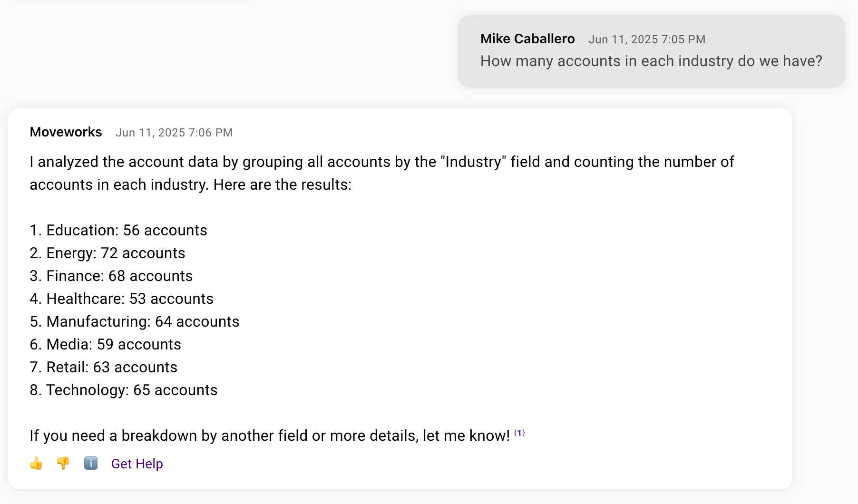Click the Jun 11, 2025 7:05 PM timestamp
The width and height of the screenshot is (858, 504).
(647, 39)
